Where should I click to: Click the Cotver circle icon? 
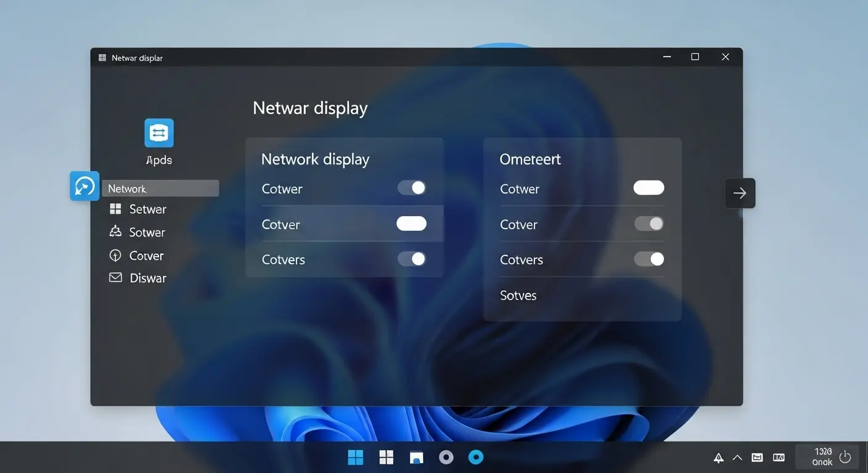115,256
